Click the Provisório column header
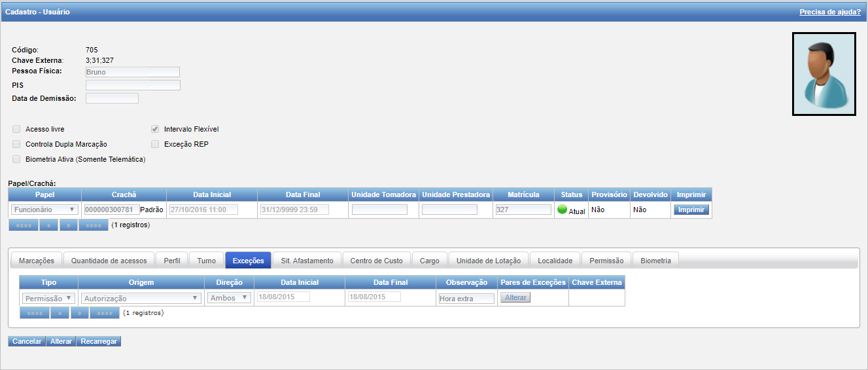868x370 pixels. pos(610,194)
